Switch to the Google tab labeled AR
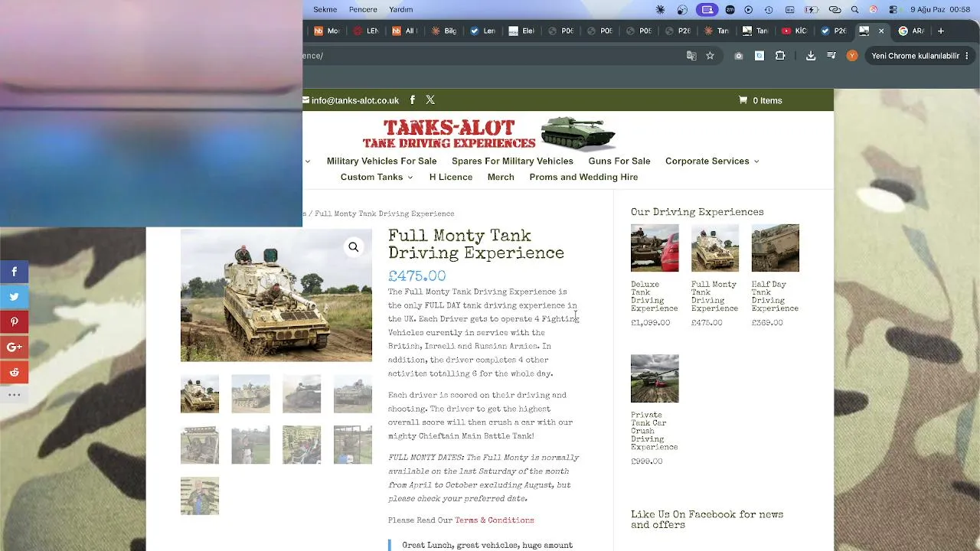Screen dimensions: 980x551 click(x=912, y=31)
